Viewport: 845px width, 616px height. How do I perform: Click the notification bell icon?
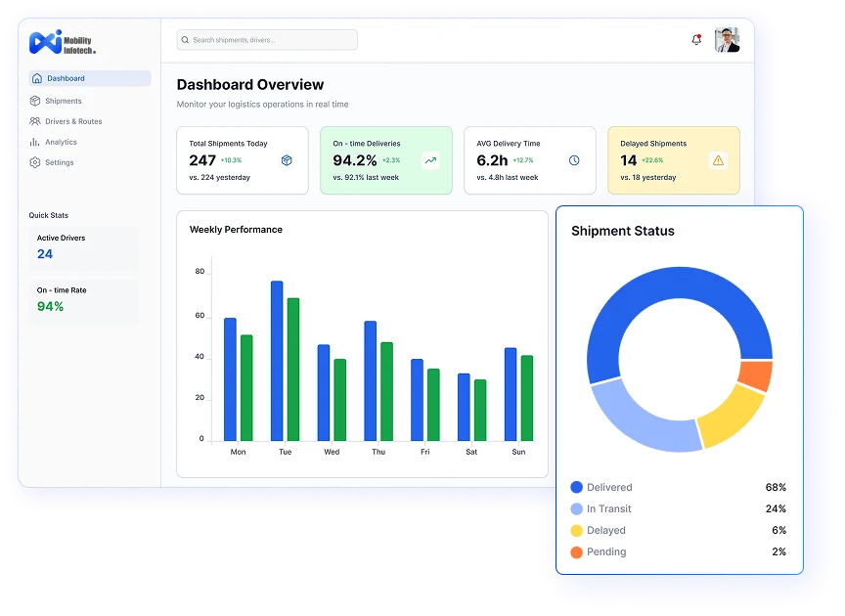(x=696, y=40)
